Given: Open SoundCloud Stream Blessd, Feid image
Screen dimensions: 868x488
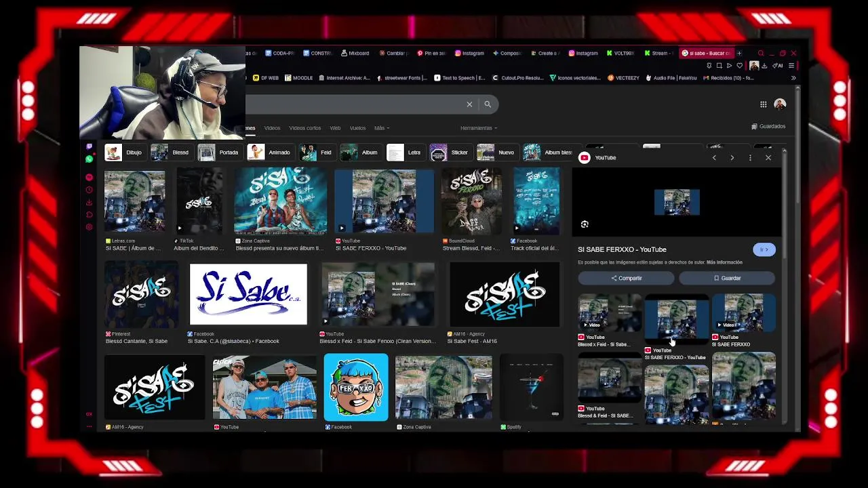Looking at the screenshot, I should point(471,201).
